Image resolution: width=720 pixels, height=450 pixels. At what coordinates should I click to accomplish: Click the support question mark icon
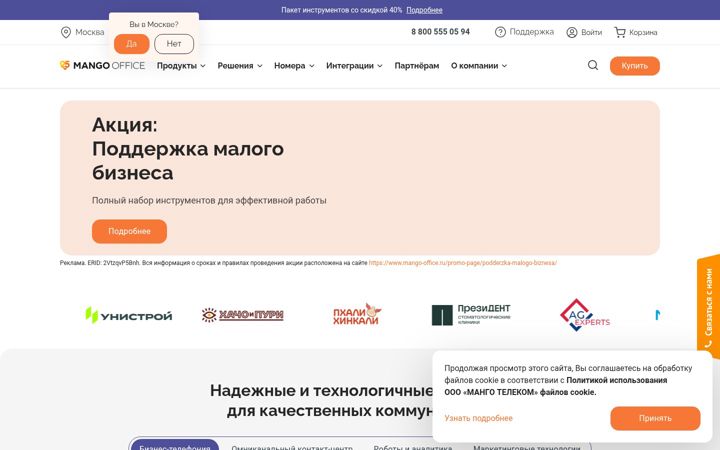coord(500,32)
